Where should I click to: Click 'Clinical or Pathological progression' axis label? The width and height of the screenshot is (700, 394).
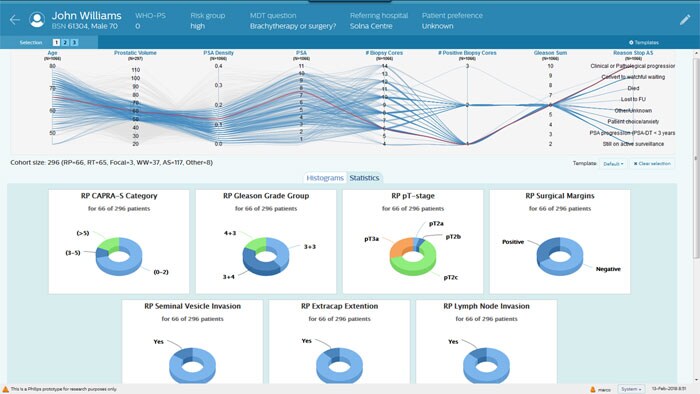click(x=633, y=66)
